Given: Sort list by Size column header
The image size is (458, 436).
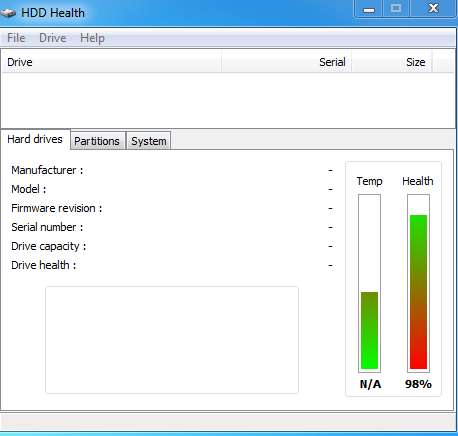Looking at the screenshot, I should [x=392, y=62].
